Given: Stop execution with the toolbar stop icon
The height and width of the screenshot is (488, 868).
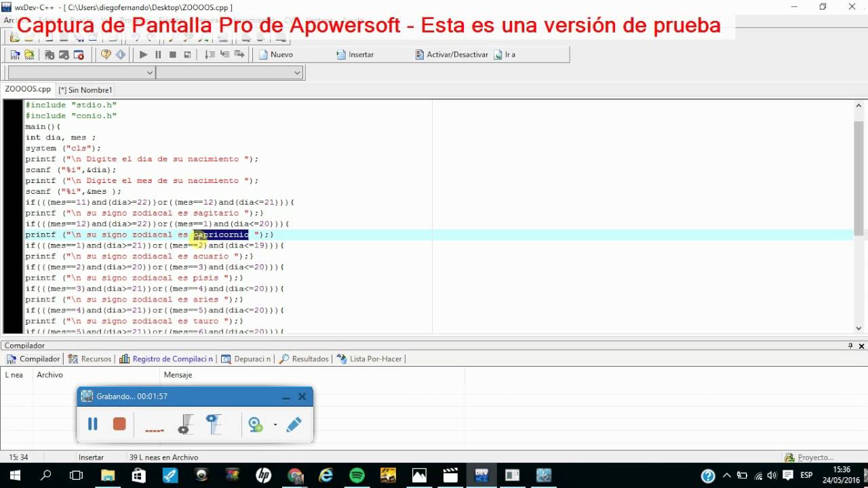Looking at the screenshot, I should tap(173, 55).
